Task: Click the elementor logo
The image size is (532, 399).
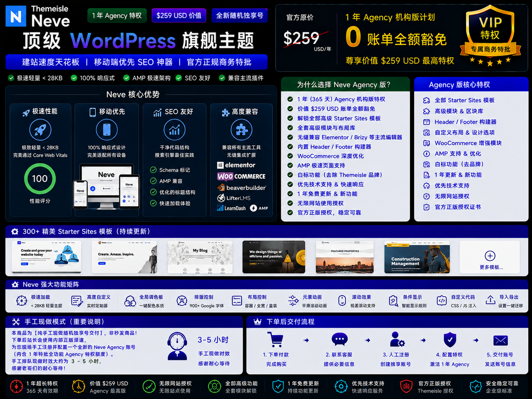Action: [x=236, y=165]
